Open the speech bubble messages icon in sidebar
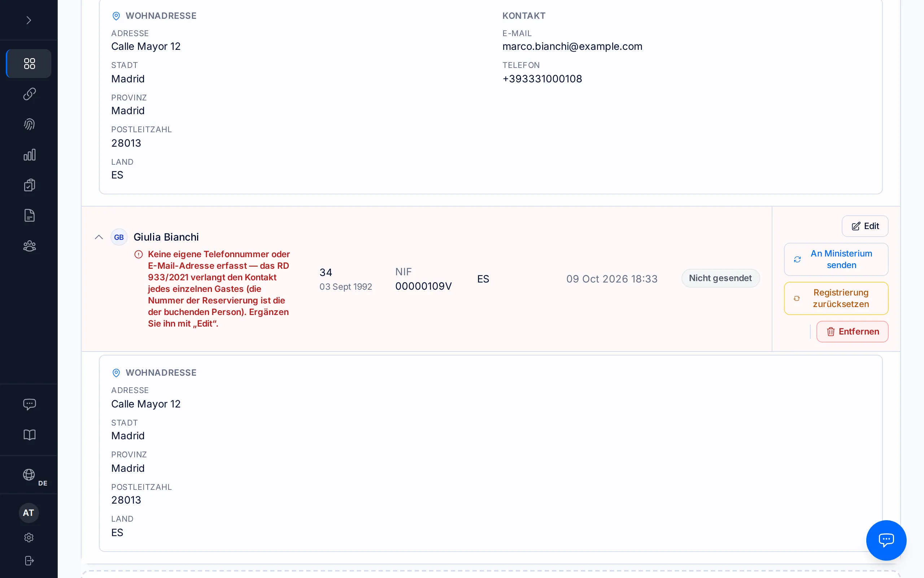The image size is (924, 578). point(29,404)
